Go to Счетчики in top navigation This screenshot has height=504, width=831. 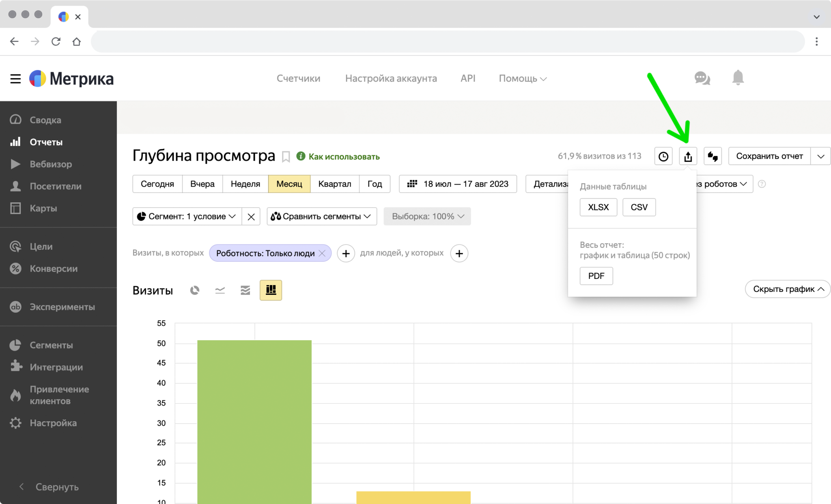[298, 78]
